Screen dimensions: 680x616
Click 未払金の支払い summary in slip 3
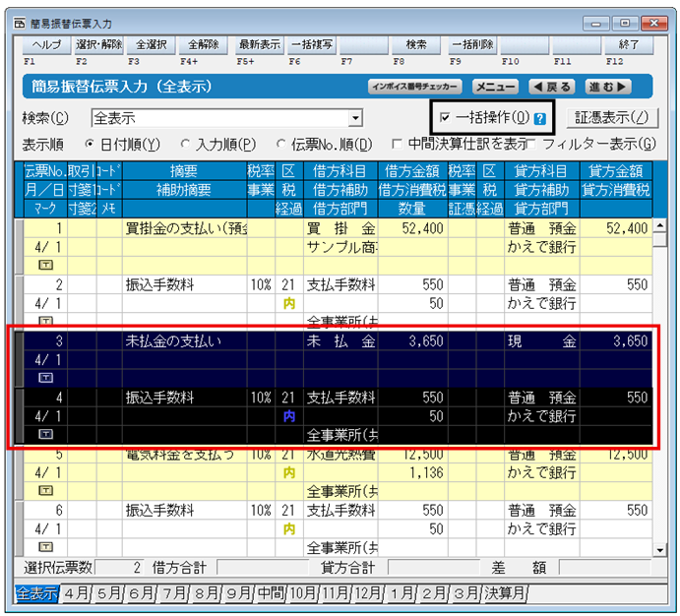coord(185,341)
